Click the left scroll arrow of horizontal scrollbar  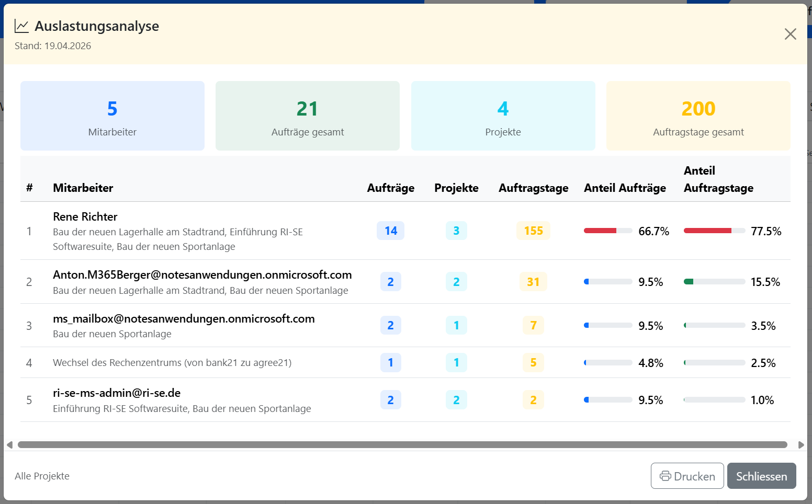[x=9, y=445]
